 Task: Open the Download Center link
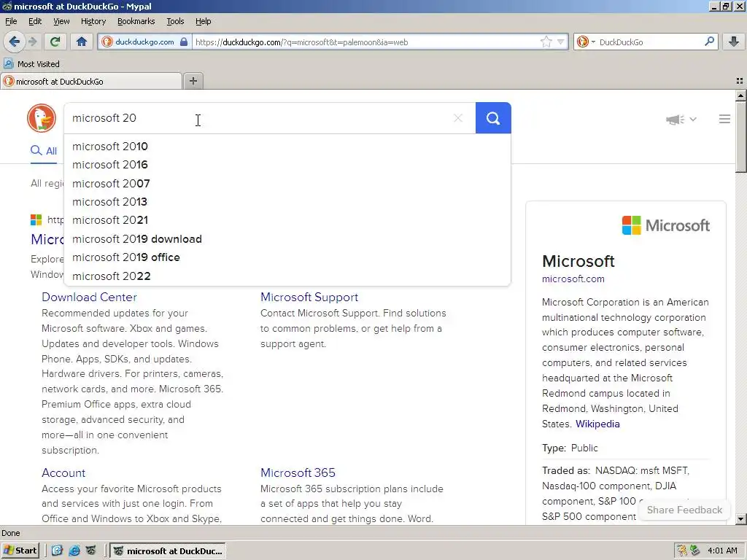89,297
